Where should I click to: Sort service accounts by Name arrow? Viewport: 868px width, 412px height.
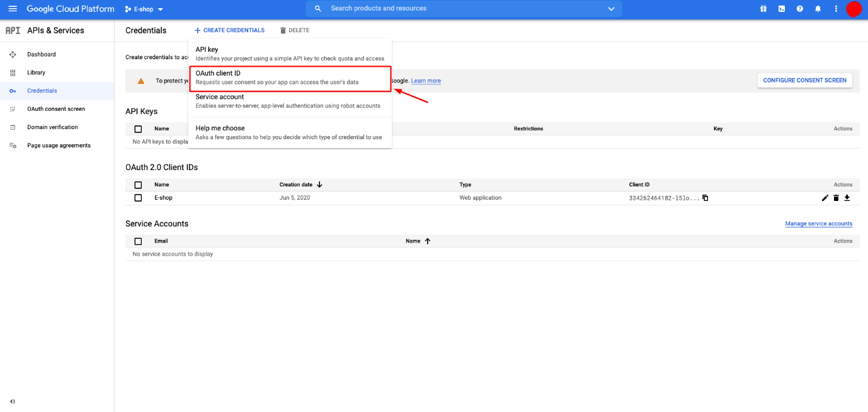click(428, 241)
